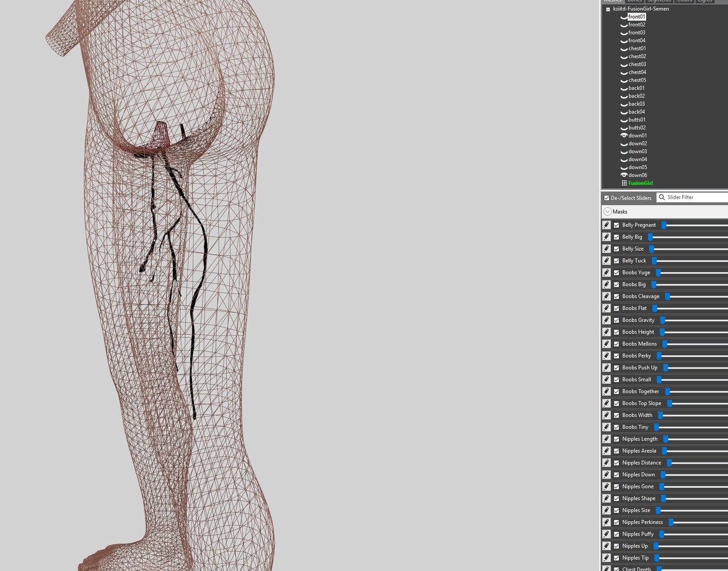This screenshot has height=571, width=728.
Task: Edit the Boobs Perky slider with pencil
Action: pyautogui.click(x=606, y=356)
